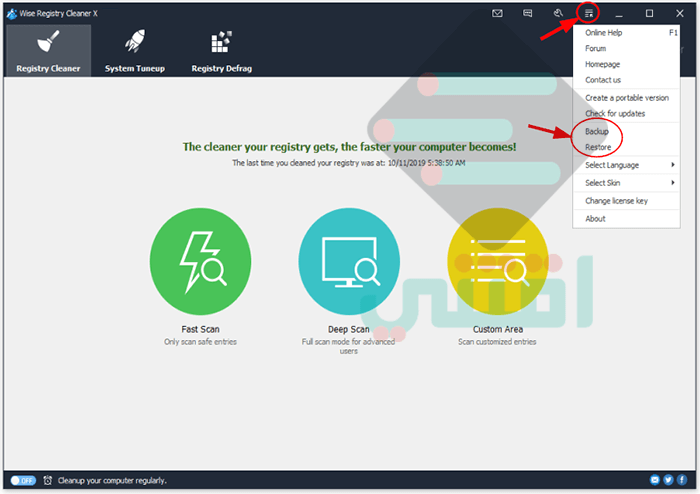Image resolution: width=700 pixels, height=494 pixels.
Task: Click the mail envelope icon in title bar
Action: tap(497, 13)
